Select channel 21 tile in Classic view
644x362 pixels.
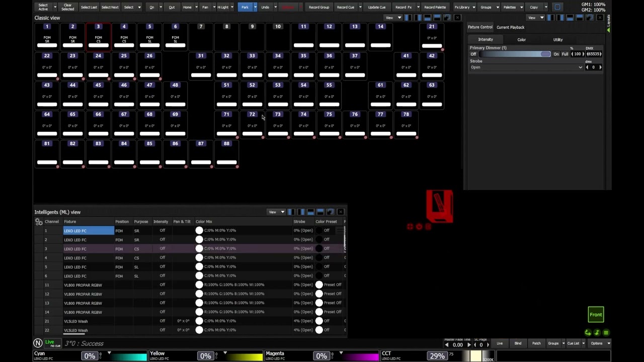tap(432, 36)
